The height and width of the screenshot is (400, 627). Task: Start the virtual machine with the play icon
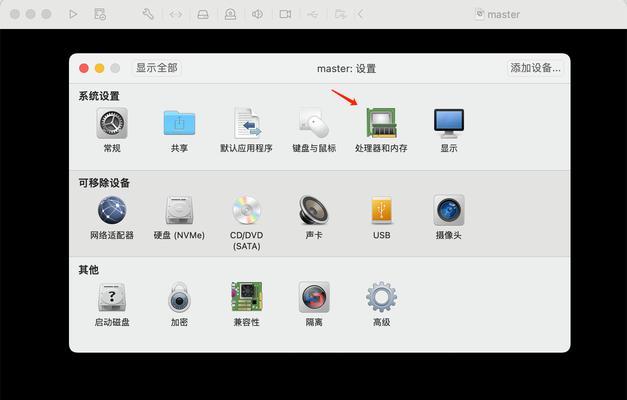point(73,14)
